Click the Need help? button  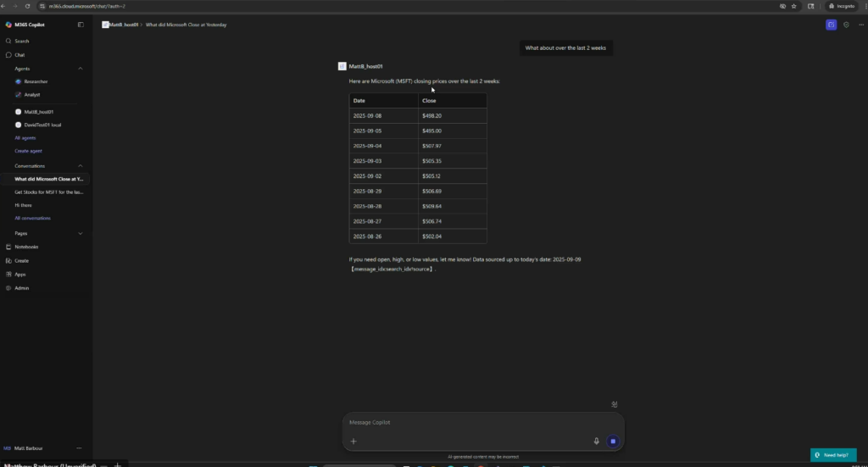833,455
